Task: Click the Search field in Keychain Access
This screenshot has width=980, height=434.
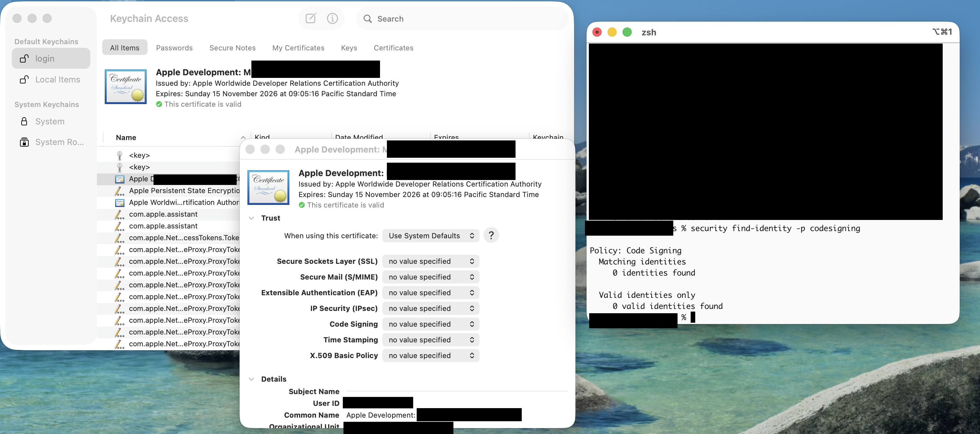Action: point(462,19)
